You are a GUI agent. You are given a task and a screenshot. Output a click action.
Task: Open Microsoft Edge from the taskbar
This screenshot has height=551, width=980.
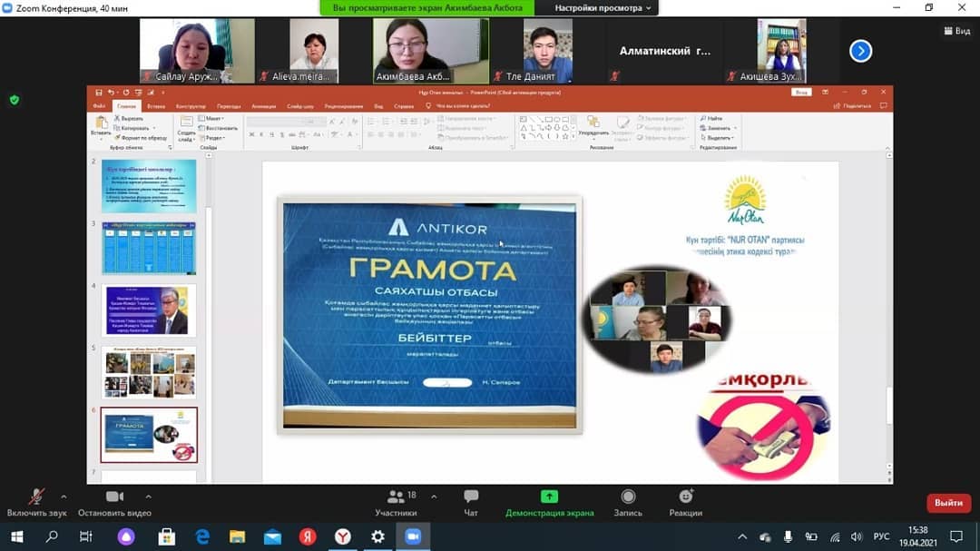click(202, 536)
